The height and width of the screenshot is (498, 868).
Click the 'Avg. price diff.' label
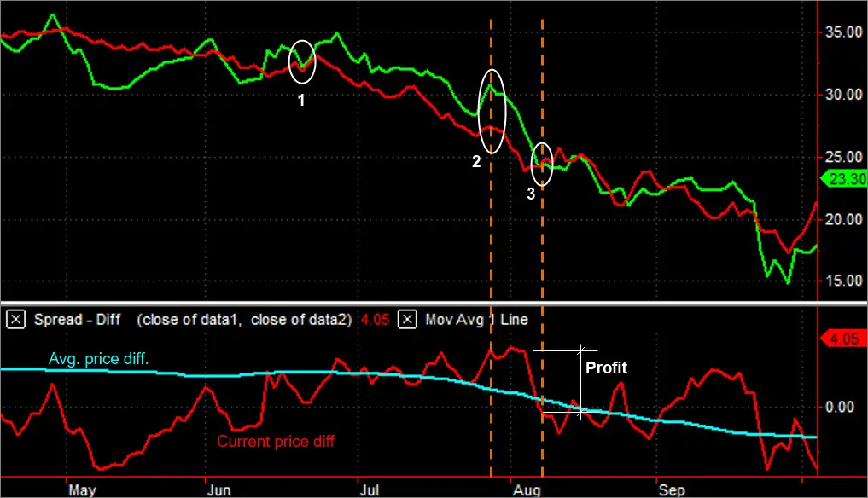(98, 359)
